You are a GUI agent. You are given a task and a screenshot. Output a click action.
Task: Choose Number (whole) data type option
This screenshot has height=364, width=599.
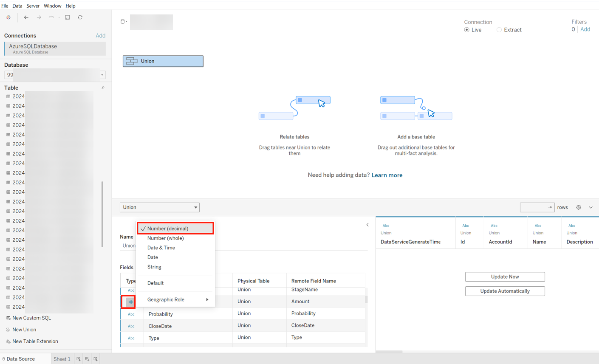point(165,238)
